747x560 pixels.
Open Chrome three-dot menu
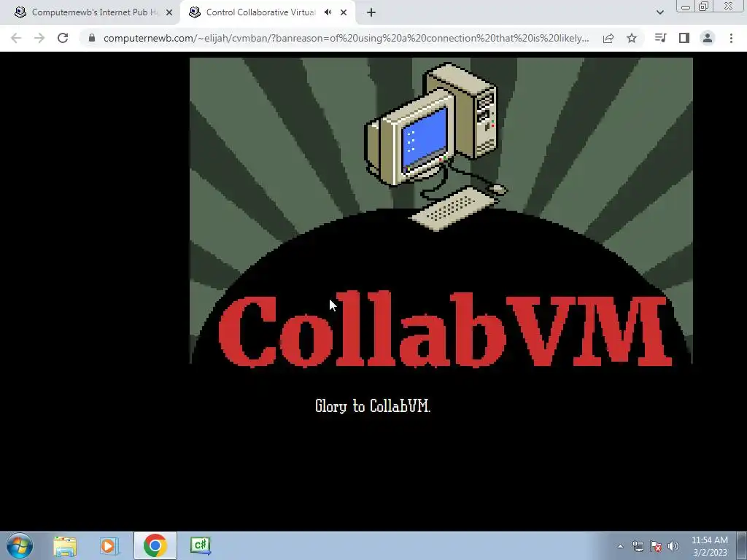tap(731, 38)
